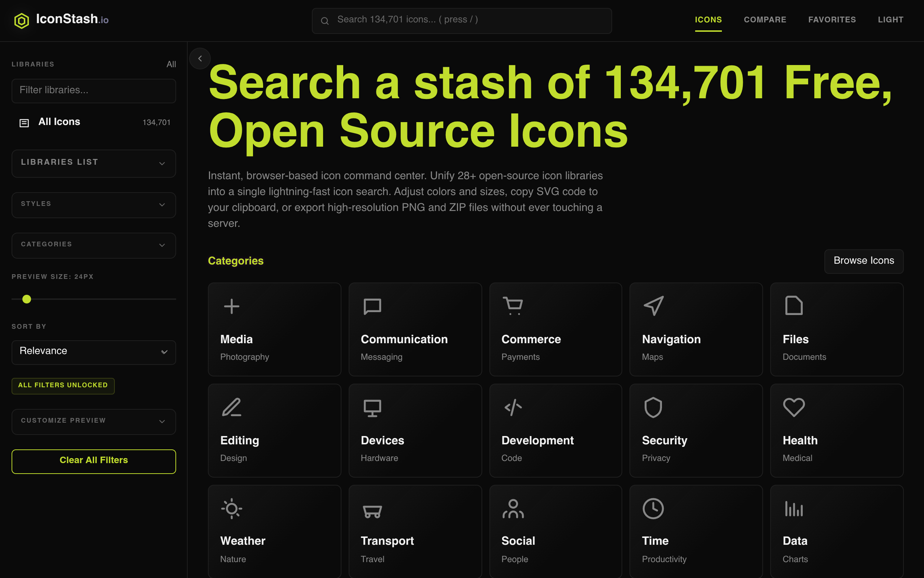Switch to Light theme
Viewport: 924px width, 578px height.
[890, 20]
